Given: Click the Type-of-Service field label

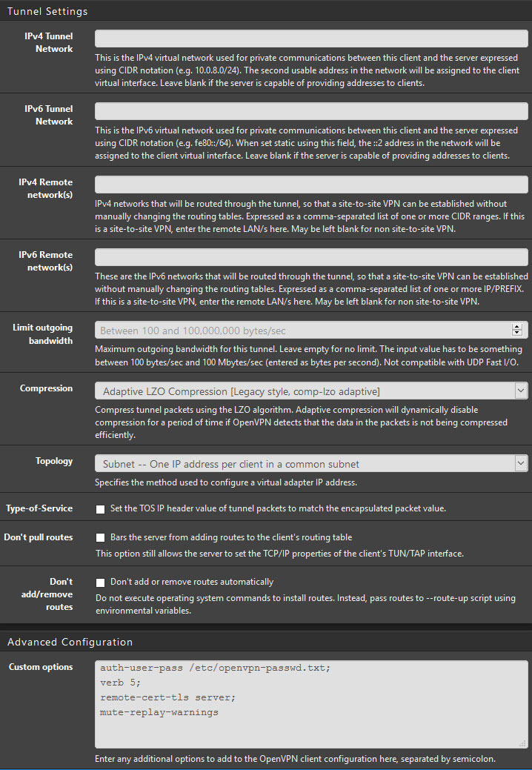Looking at the screenshot, I should pos(39,508).
